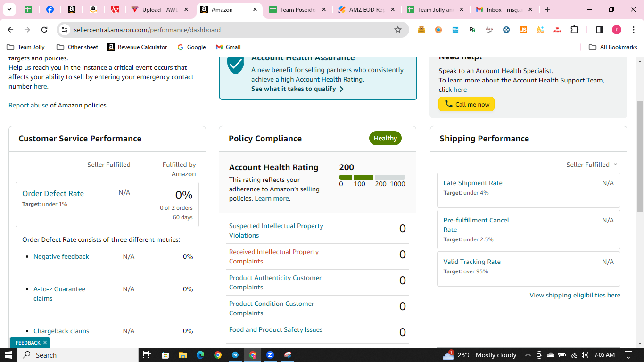The width and height of the screenshot is (644, 362).
Task: Open Microsoft Edge from the taskbar
Action: tap(200, 355)
